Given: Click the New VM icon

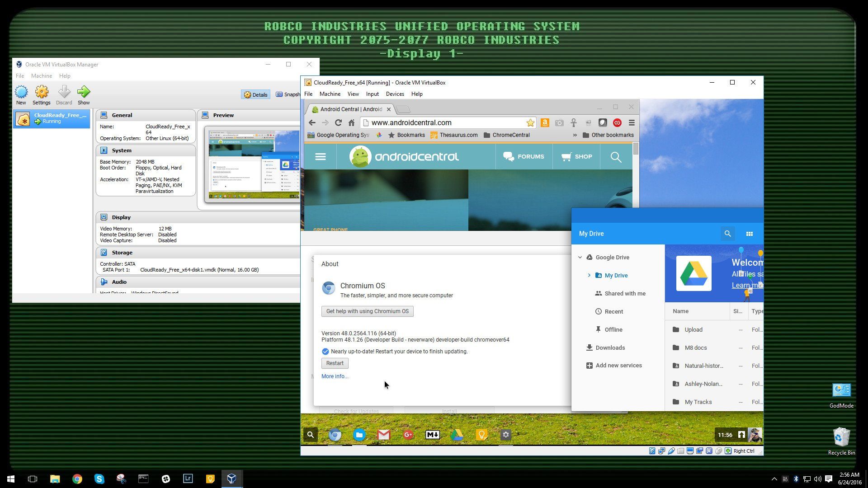Looking at the screenshot, I should pyautogui.click(x=21, y=92).
